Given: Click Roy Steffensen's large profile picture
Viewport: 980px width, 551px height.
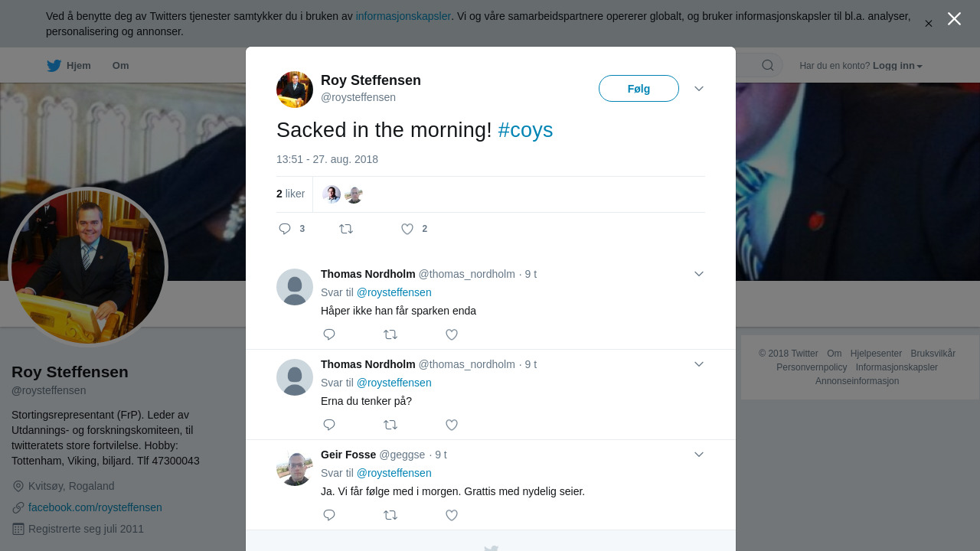Looking at the screenshot, I should tap(88, 267).
